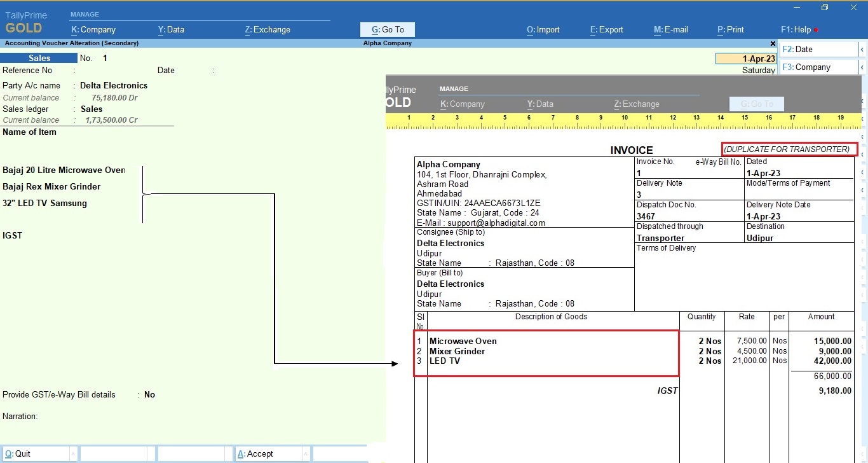Open E-mail options via M: E-mail

(671, 29)
